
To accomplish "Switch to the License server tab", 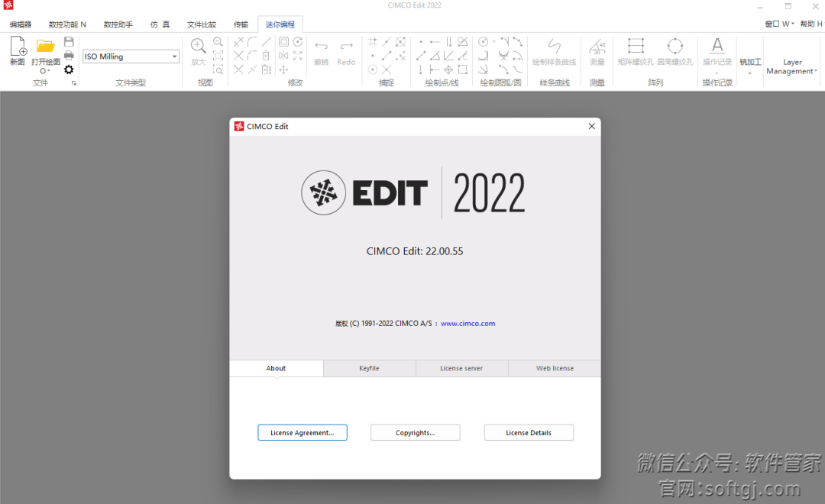I will pyautogui.click(x=461, y=368).
